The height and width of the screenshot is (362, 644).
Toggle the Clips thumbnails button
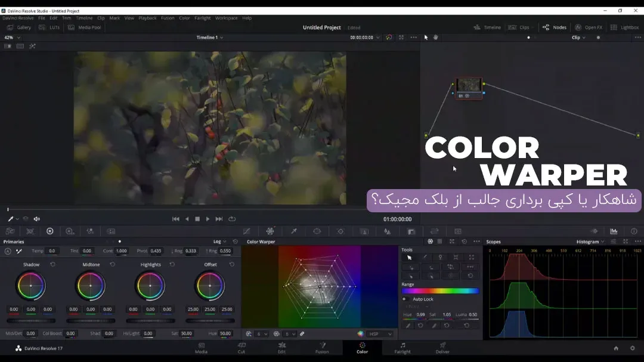pyautogui.click(x=520, y=27)
